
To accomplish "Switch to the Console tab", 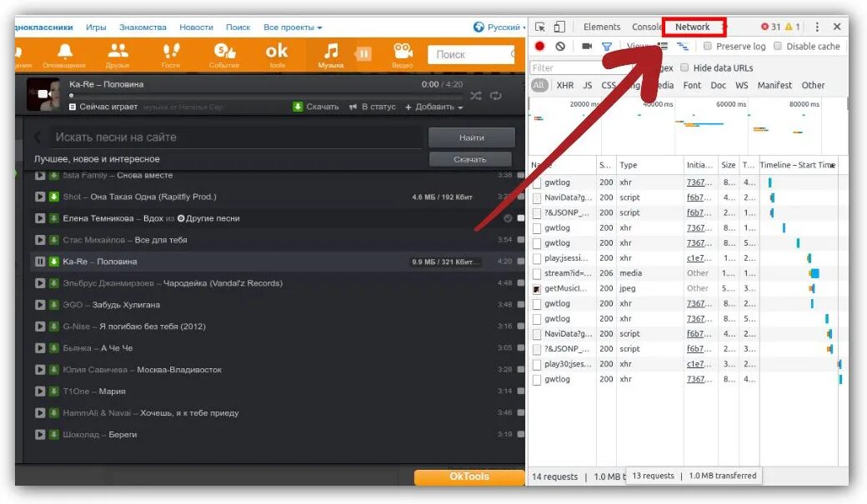I will coord(646,27).
